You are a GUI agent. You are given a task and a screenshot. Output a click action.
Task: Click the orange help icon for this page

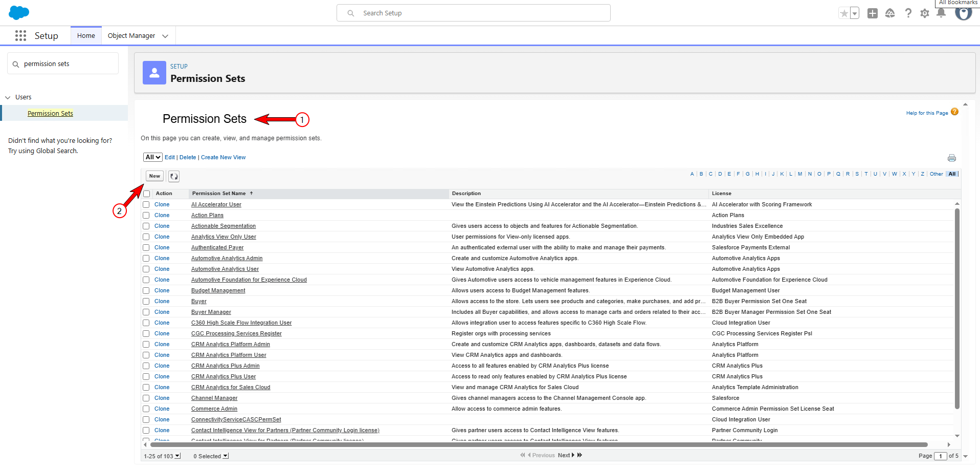[954, 112]
